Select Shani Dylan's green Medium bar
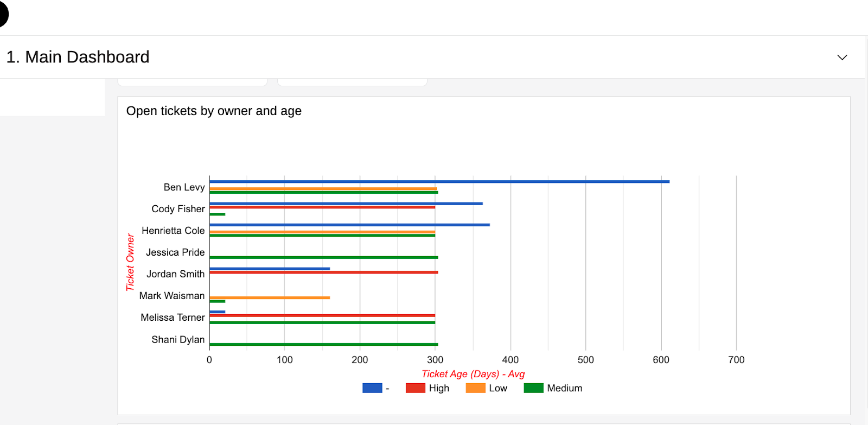The image size is (868, 425). (324, 344)
